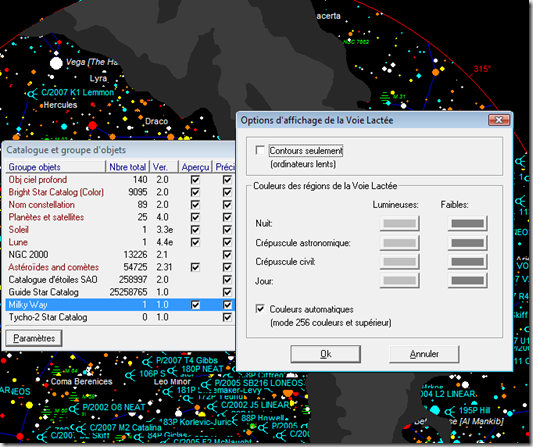Viewport: 533px width, 447px height.
Task: Toggle Préci checkbox for Catalogue d'étoiles SAO
Action: (x=227, y=280)
